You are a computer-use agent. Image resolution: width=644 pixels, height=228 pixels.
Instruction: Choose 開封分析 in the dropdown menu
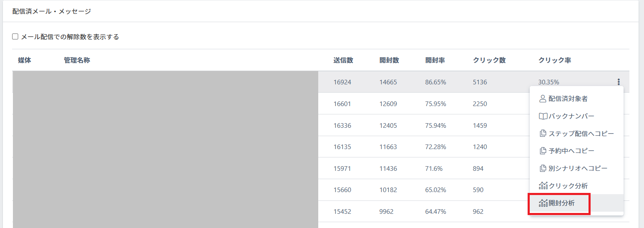(x=561, y=203)
